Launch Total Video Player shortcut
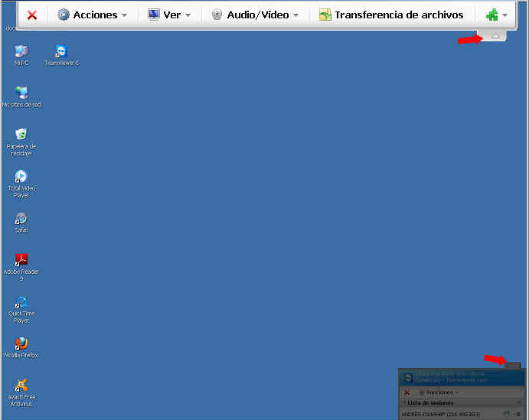Viewport: 529px width, 420px height. (21, 177)
